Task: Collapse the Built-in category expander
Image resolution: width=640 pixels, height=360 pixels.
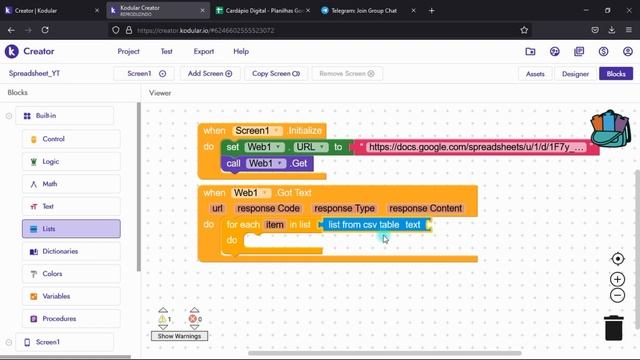Action: point(9,116)
